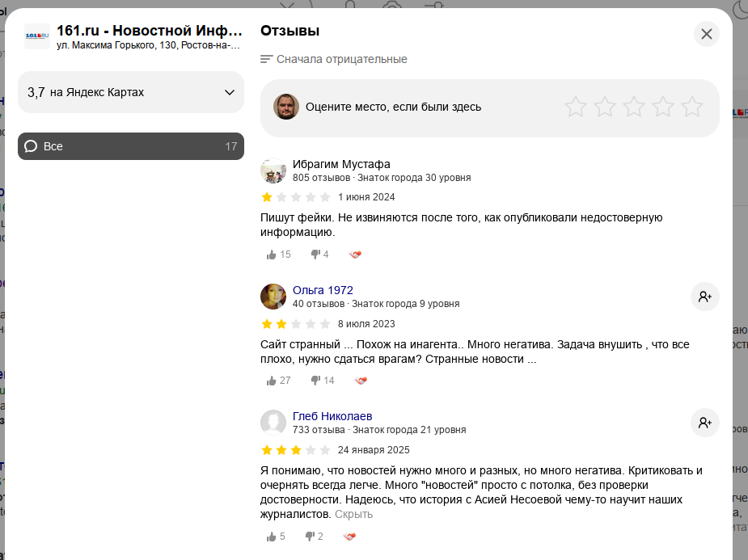Select the 'Все' reviews filter tab

point(131,146)
